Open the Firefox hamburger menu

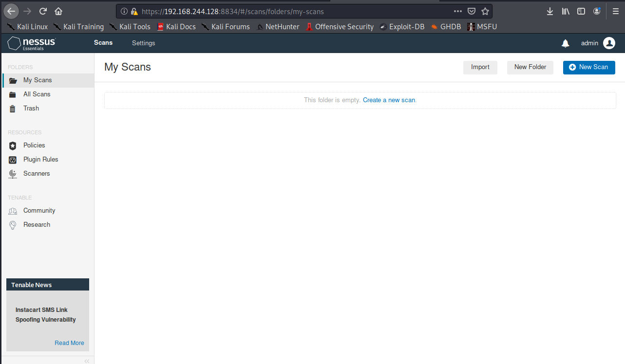click(x=615, y=11)
